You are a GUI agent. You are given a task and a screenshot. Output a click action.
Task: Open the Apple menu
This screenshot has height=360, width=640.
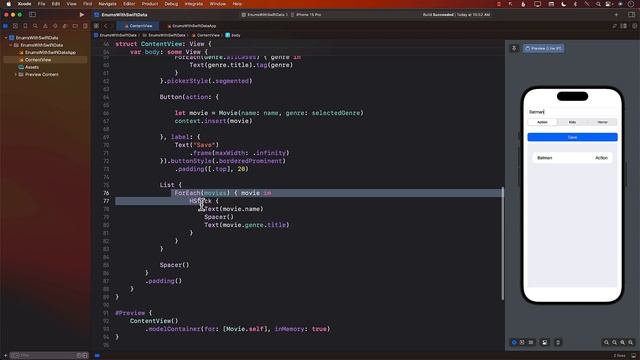tap(8, 4)
